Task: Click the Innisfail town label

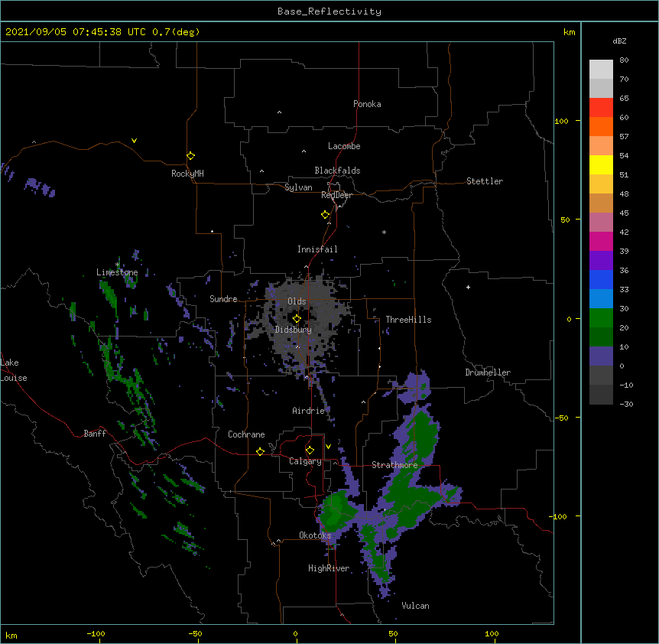Action: pos(317,249)
